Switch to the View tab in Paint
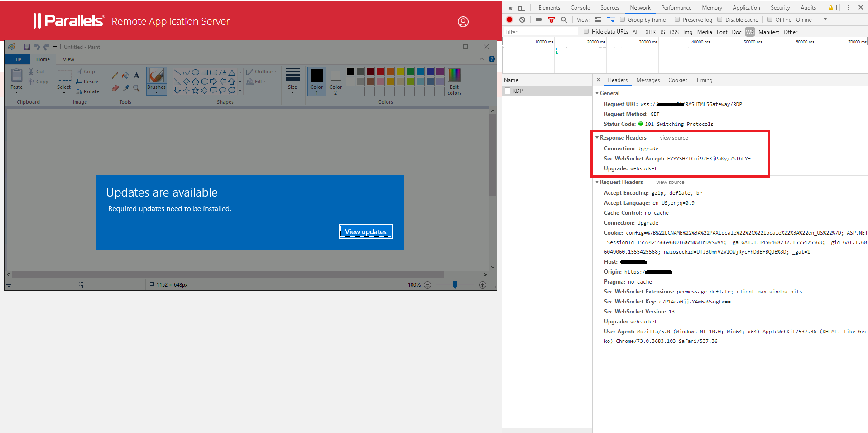Screen dimensions: 868x433 coord(68,59)
